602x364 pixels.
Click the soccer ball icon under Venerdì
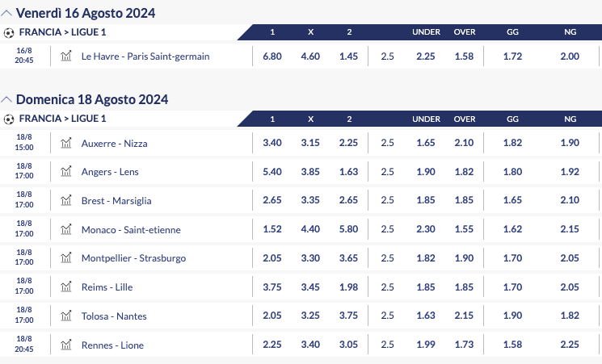click(9, 32)
